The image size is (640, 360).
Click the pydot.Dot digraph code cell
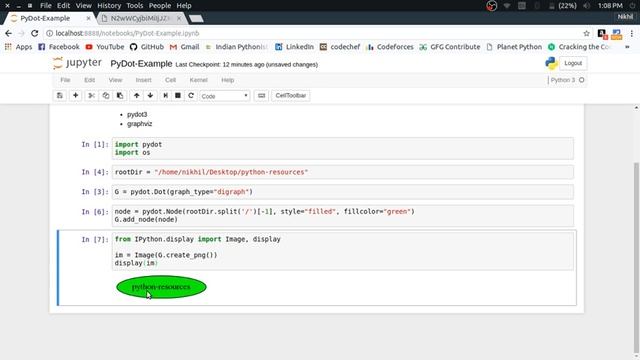(x=342, y=191)
